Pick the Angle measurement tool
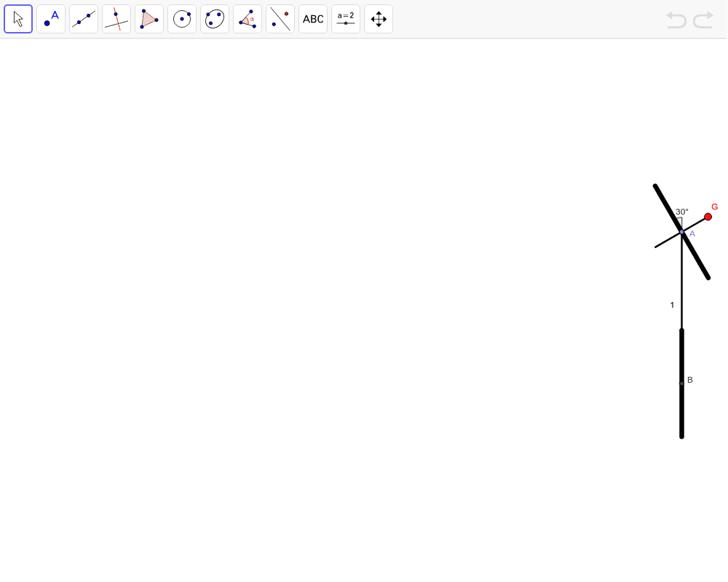The height and width of the screenshot is (582, 728). click(x=248, y=19)
